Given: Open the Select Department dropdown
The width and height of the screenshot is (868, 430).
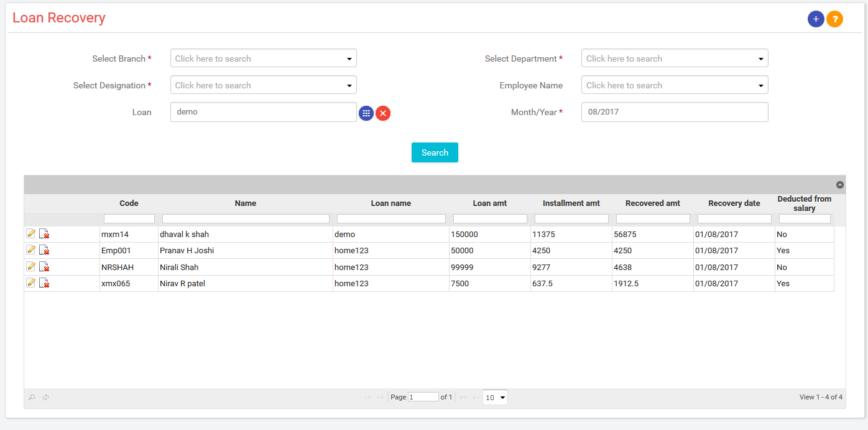Looking at the screenshot, I should [x=675, y=58].
